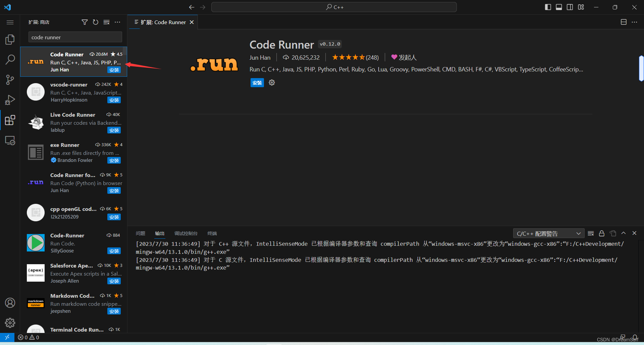This screenshot has height=345, width=644.
Task: Filter extensions with the funnel icon
Action: pos(85,22)
